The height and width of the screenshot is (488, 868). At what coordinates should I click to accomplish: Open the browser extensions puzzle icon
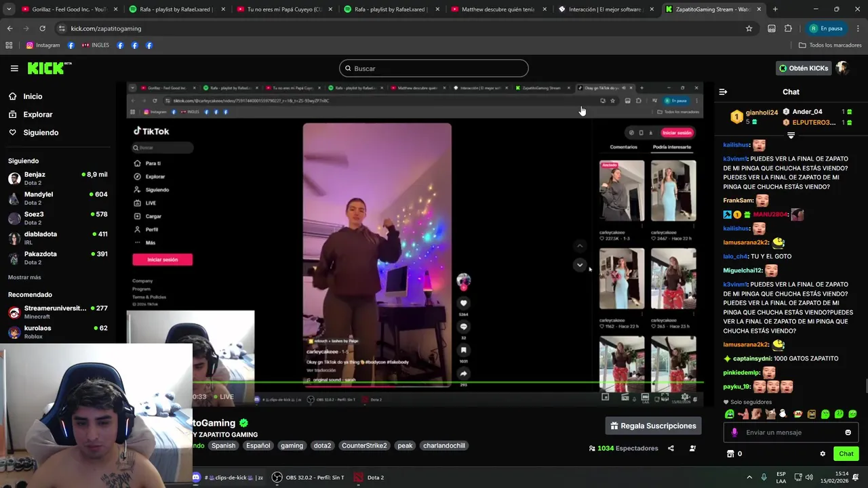point(788,28)
